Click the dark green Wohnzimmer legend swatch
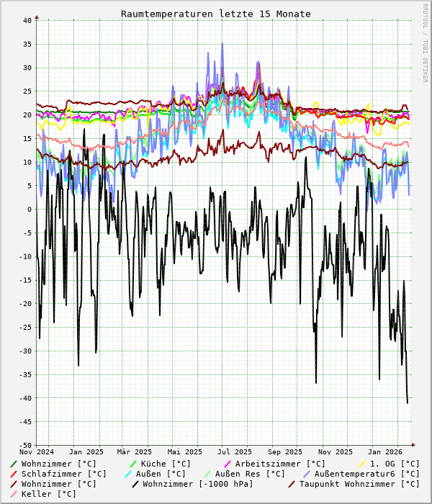 pos(14,464)
